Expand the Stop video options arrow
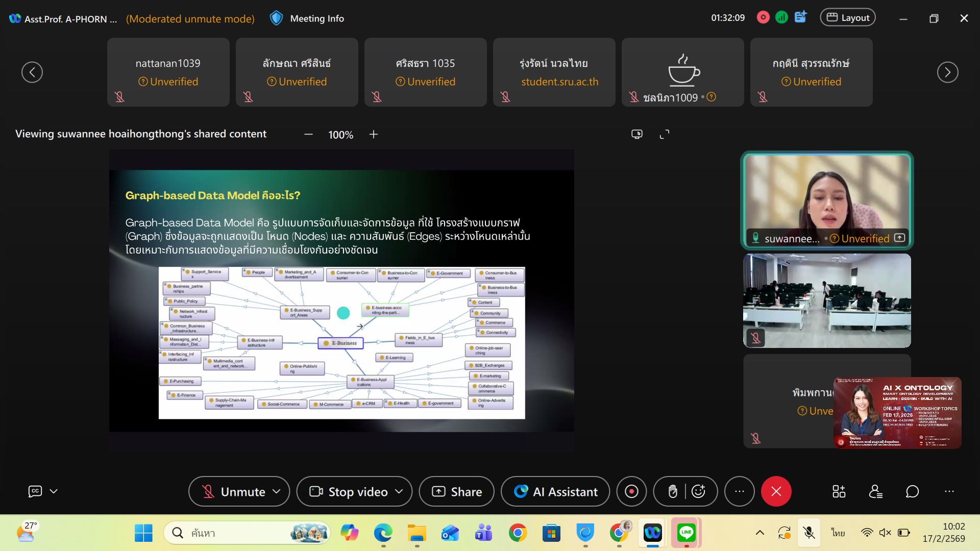This screenshot has height=551, width=980. pos(399,491)
